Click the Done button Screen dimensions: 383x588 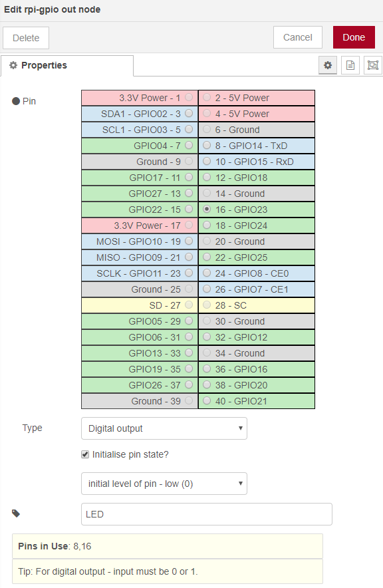click(354, 37)
